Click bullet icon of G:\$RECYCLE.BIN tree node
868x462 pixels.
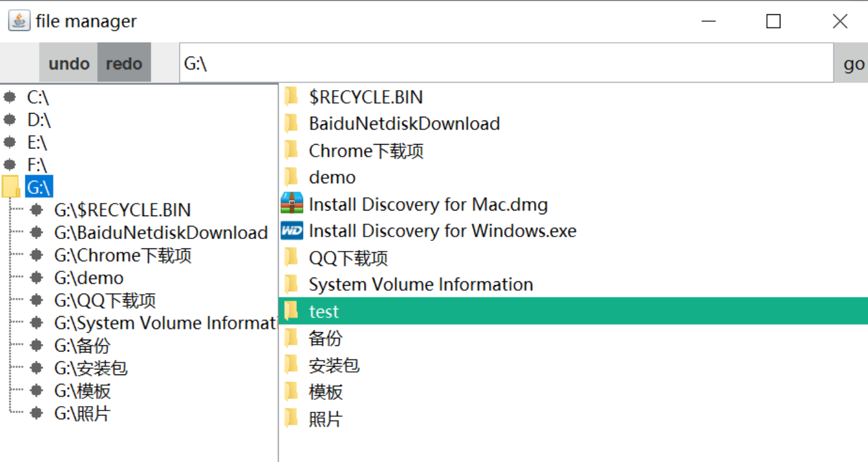click(37, 210)
